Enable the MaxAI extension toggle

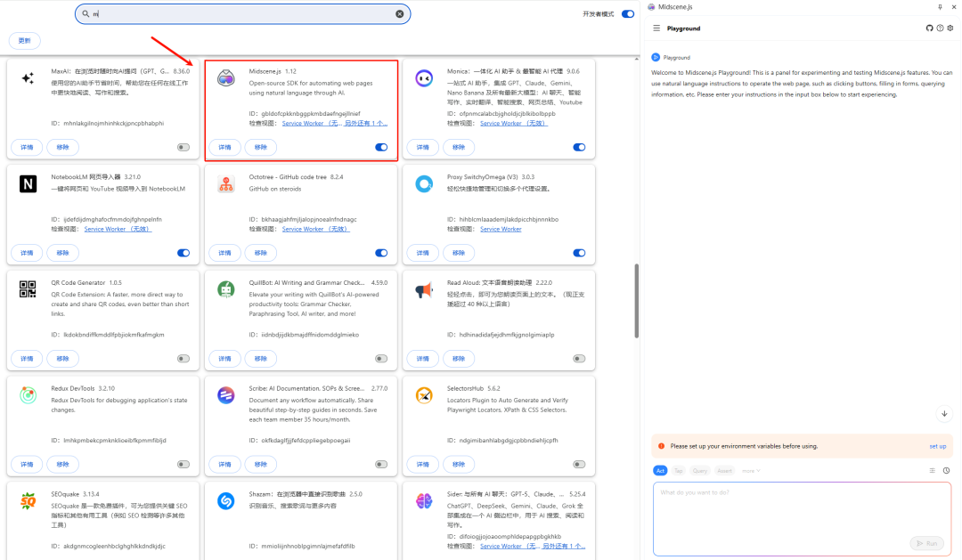tap(183, 147)
